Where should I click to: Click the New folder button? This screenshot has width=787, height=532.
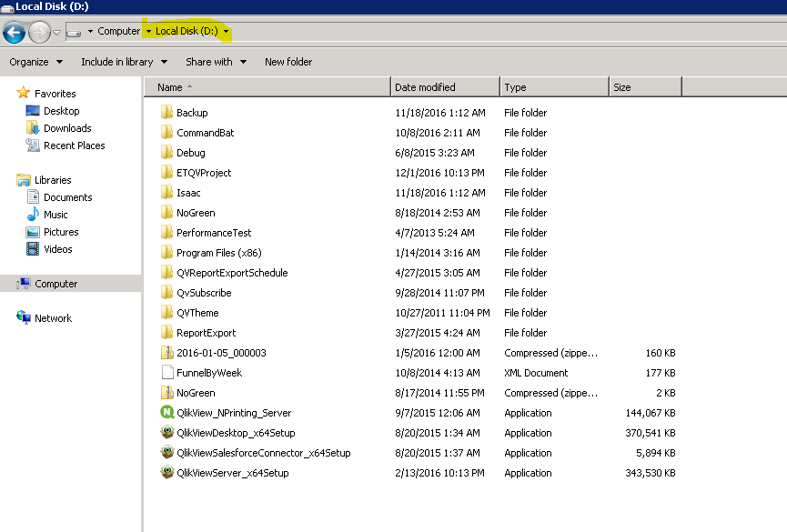click(288, 62)
